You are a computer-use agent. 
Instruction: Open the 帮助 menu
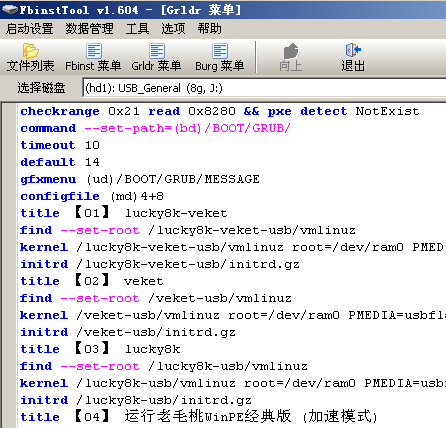click(x=209, y=29)
